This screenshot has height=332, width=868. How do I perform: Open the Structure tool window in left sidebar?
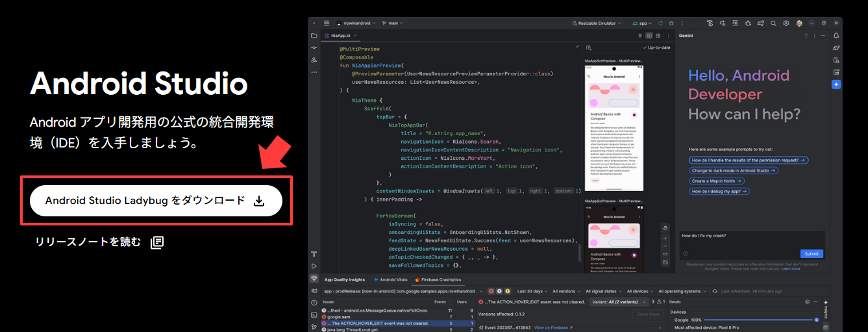click(314, 60)
